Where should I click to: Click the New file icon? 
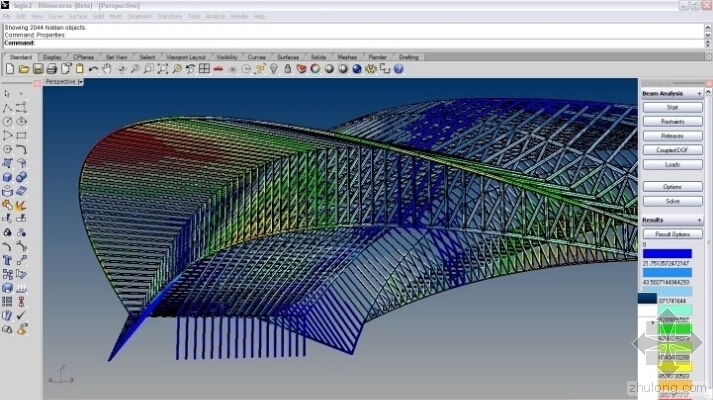click(x=11, y=69)
